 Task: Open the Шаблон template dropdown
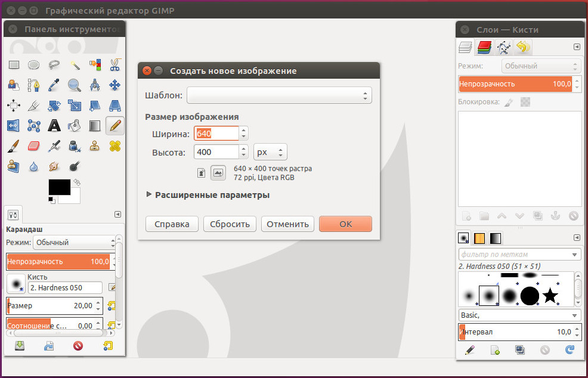[x=279, y=95]
